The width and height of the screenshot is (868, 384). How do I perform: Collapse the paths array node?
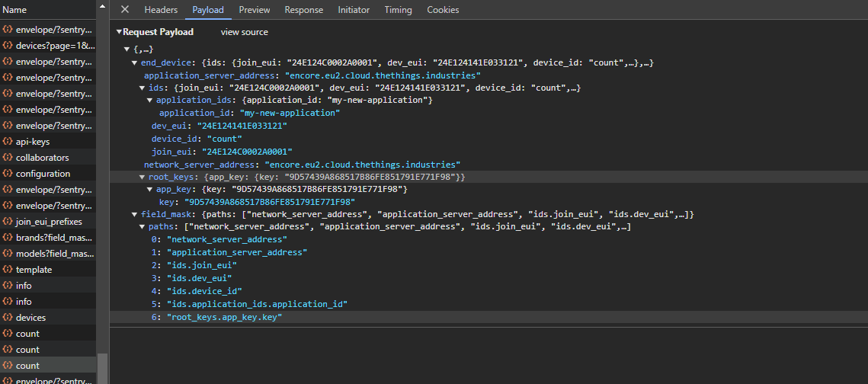coord(143,227)
